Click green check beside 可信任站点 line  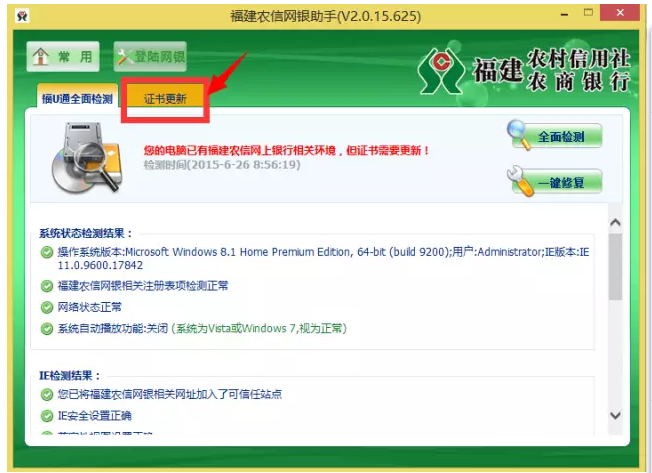(x=47, y=394)
